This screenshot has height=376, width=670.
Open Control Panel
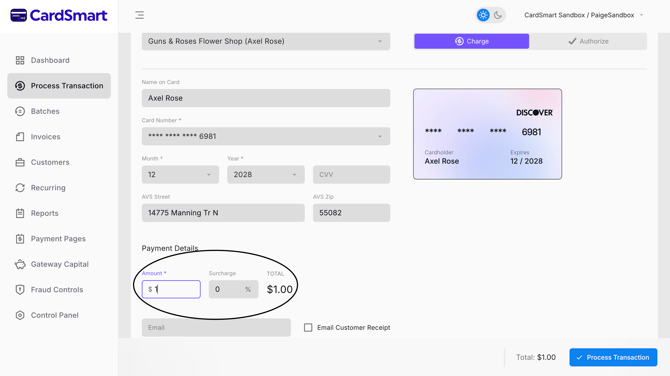pyautogui.click(x=59, y=315)
